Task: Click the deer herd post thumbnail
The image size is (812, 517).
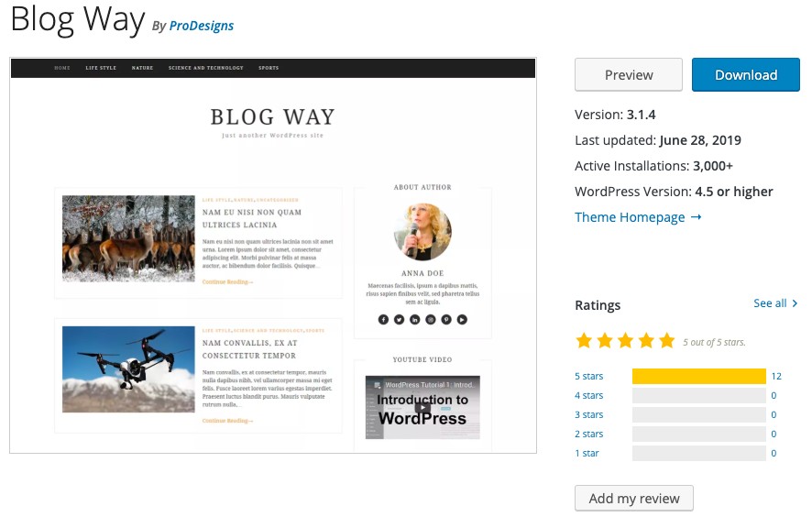Action: click(x=128, y=238)
